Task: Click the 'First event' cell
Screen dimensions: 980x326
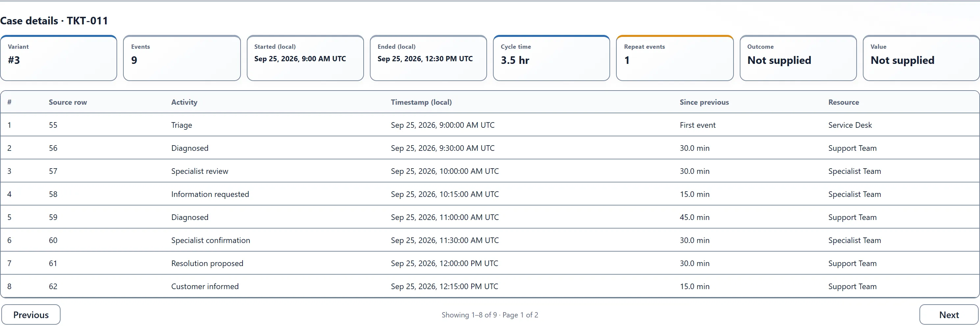Action: click(x=698, y=125)
